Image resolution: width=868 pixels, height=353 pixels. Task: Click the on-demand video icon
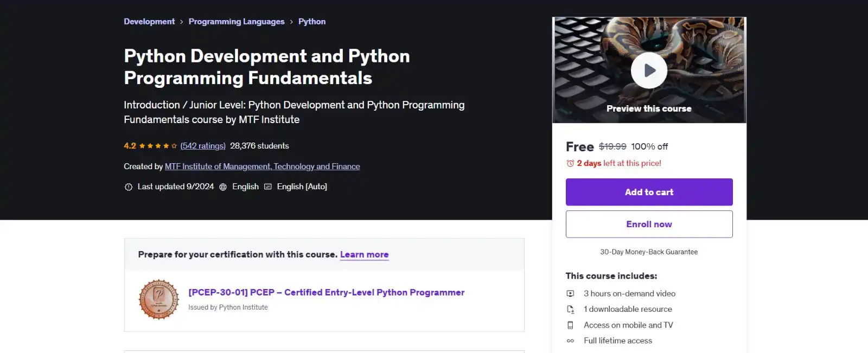pyautogui.click(x=570, y=293)
